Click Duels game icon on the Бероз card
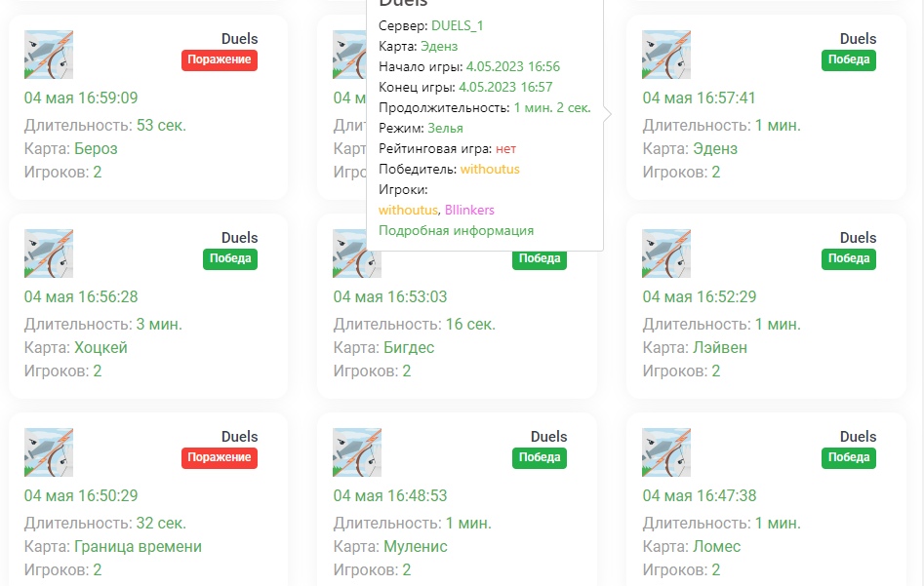Screen dimensions: 924x586 tap(49, 55)
